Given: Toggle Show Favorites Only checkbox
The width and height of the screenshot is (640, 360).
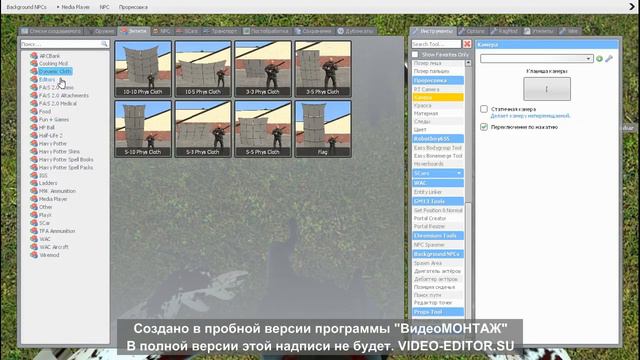Looking at the screenshot, I should [415, 54].
